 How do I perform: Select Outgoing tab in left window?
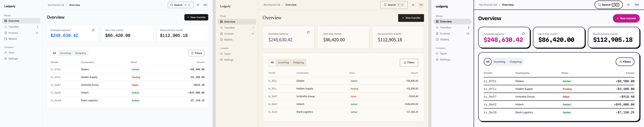80,53
